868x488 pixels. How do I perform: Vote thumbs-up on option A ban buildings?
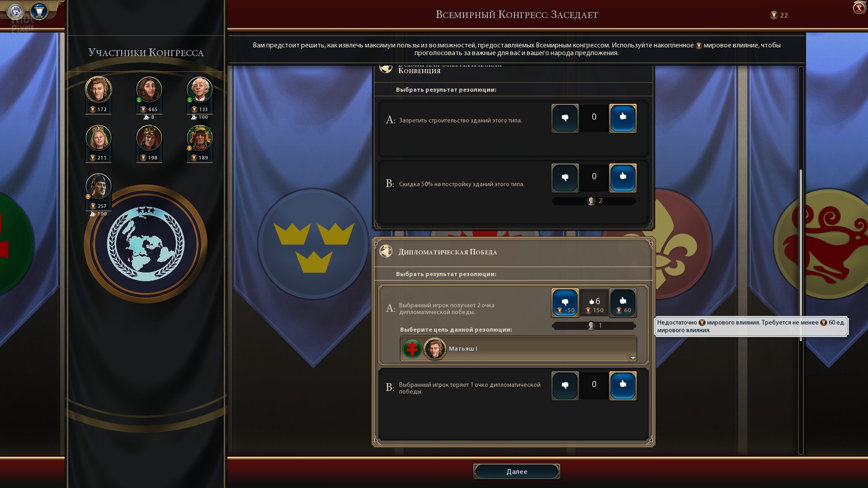click(x=623, y=118)
